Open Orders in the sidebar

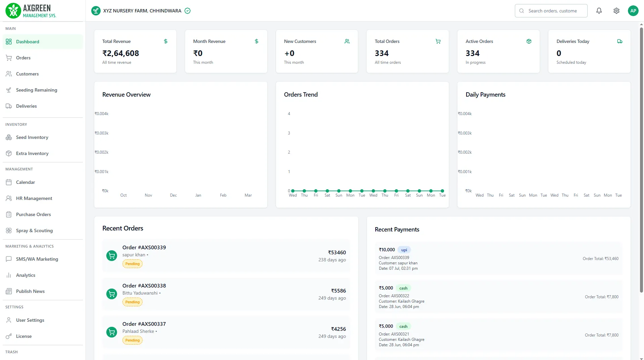[23, 58]
